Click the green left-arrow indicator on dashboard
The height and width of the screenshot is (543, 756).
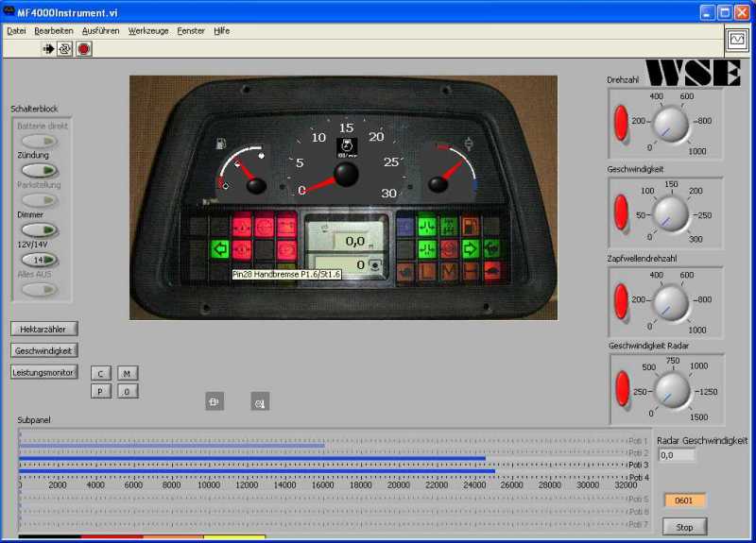click(220, 249)
